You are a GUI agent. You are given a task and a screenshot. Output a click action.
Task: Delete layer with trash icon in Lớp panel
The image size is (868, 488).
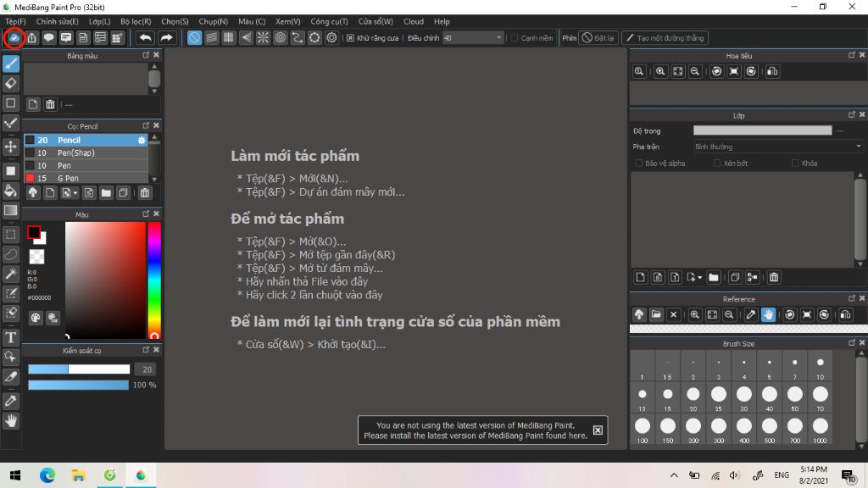pyautogui.click(x=774, y=277)
